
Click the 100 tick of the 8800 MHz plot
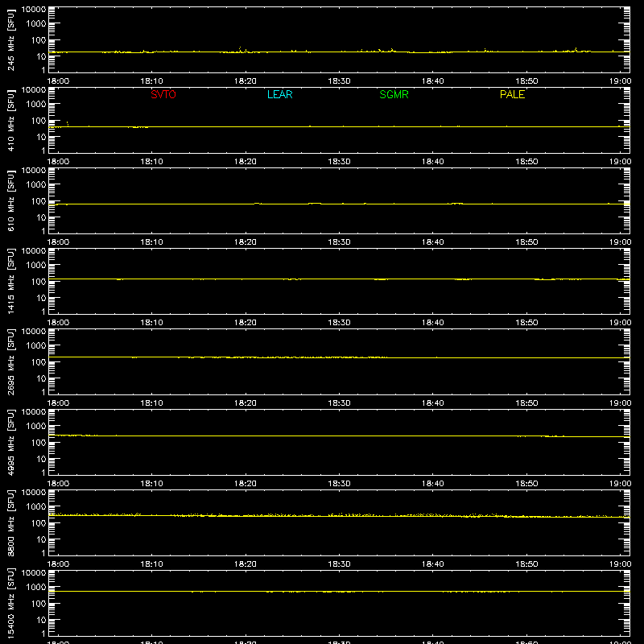(39, 523)
